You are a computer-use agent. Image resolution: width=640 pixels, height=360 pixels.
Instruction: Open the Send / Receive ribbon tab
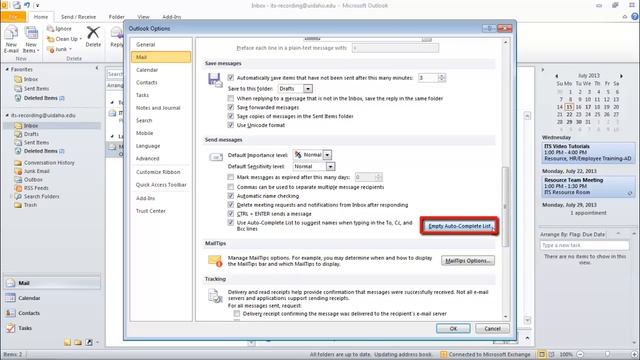click(x=78, y=17)
